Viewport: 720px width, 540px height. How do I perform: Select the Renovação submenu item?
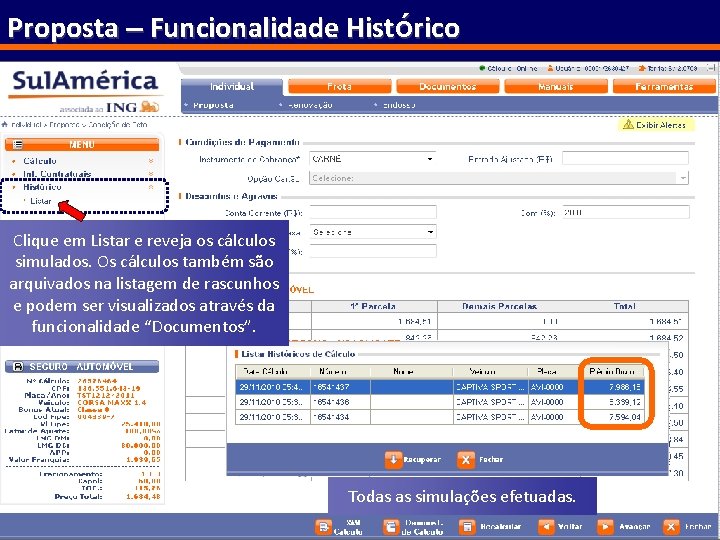(x=310, y=105)
